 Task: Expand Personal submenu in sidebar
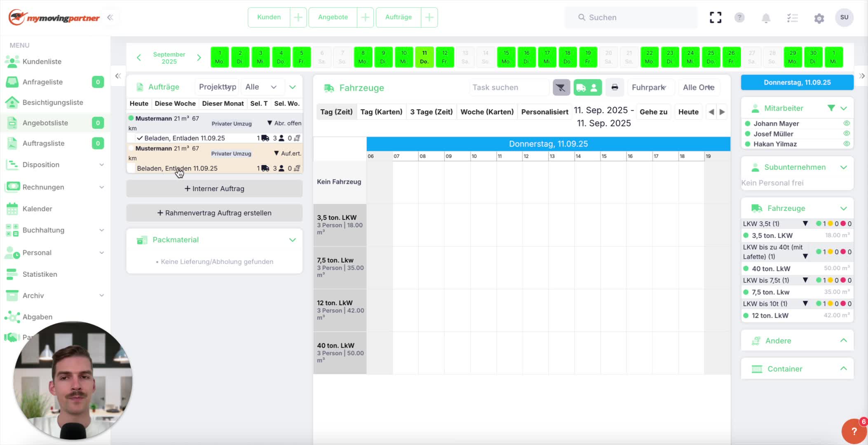click(x=101, y=253)
